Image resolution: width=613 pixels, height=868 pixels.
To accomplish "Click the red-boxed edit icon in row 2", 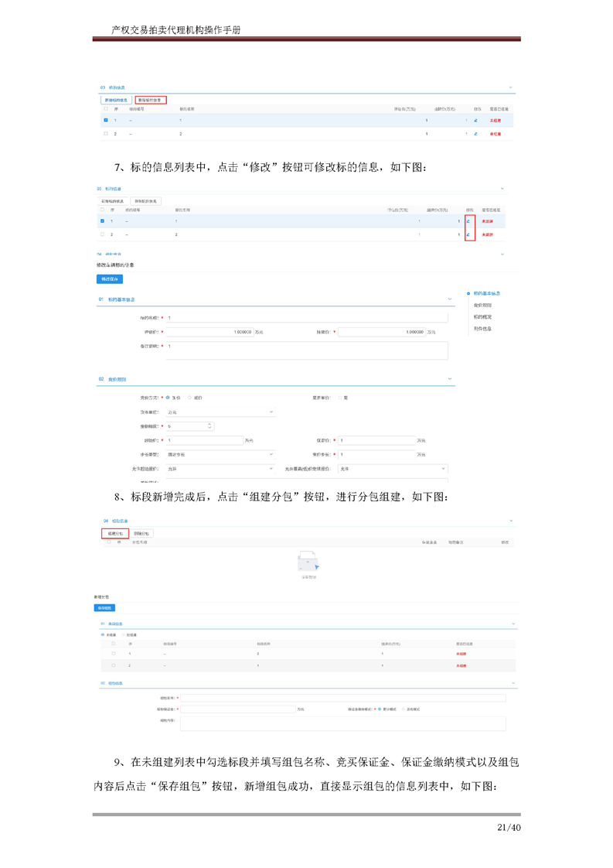I will pyautogui.click(x=468, y=234).
